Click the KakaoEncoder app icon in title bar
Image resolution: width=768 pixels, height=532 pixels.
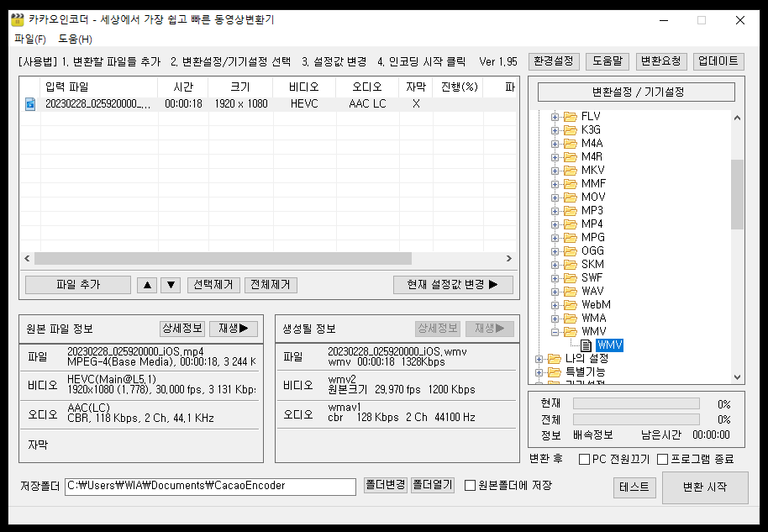[17, 20]
